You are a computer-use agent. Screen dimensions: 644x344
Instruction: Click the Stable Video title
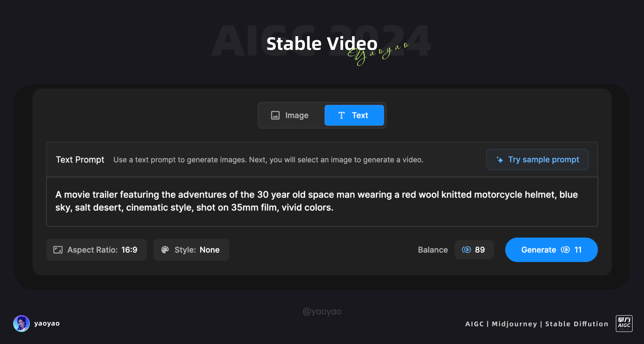coord(322,44)
